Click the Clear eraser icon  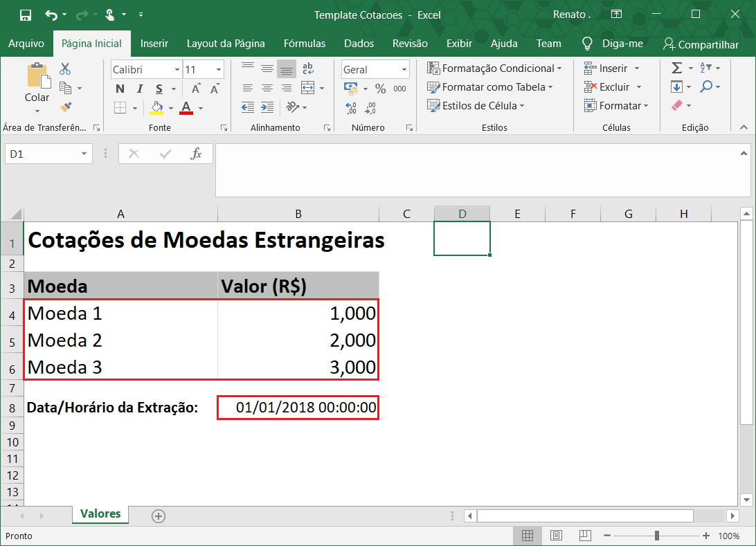tap(677, 105)
